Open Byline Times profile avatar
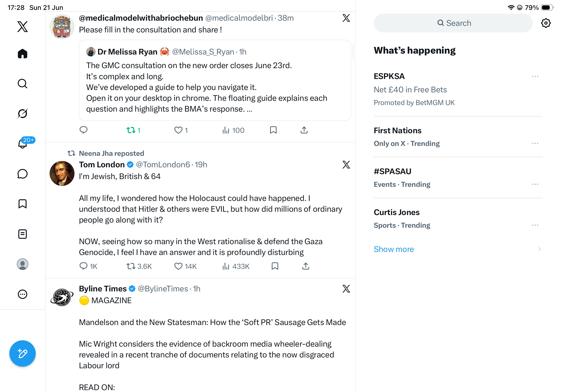The width and height of the screenshot is (561, 392). (x=62, y=298)
